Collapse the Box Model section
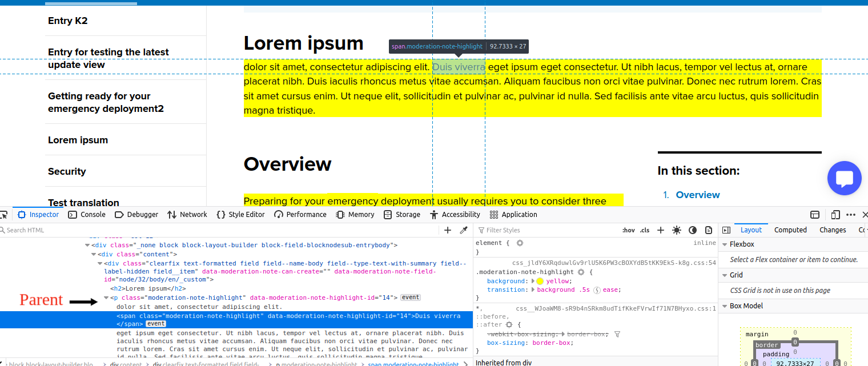The width and height of the screenshot is (868, 366). coord(725,305)
